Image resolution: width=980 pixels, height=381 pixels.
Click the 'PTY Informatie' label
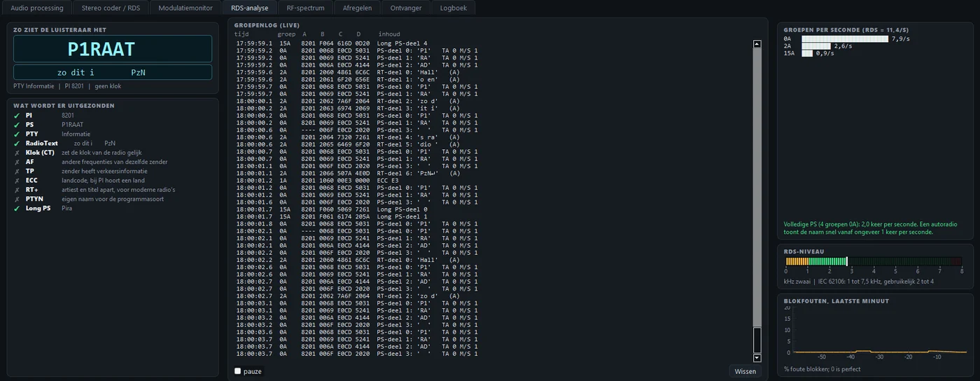coord(34,86)
